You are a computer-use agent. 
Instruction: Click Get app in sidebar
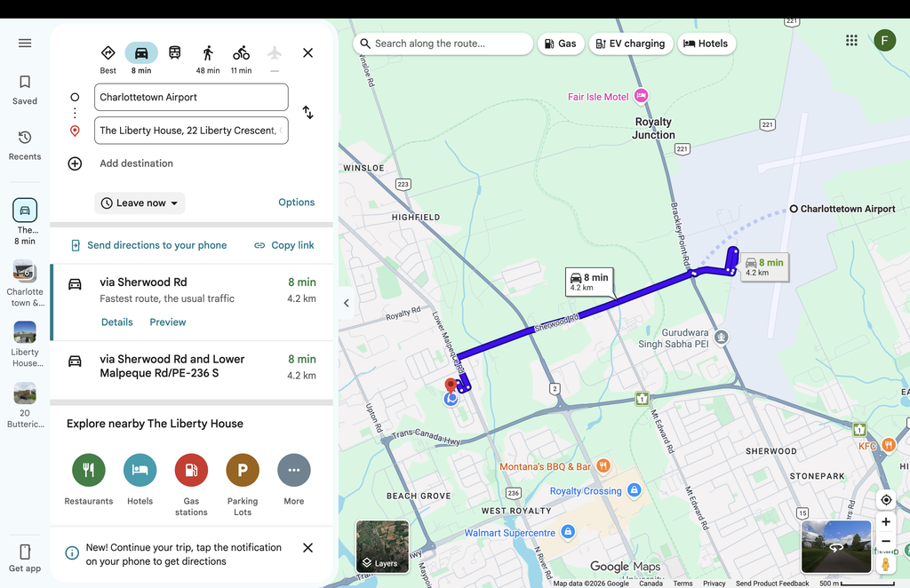(24, 559)
